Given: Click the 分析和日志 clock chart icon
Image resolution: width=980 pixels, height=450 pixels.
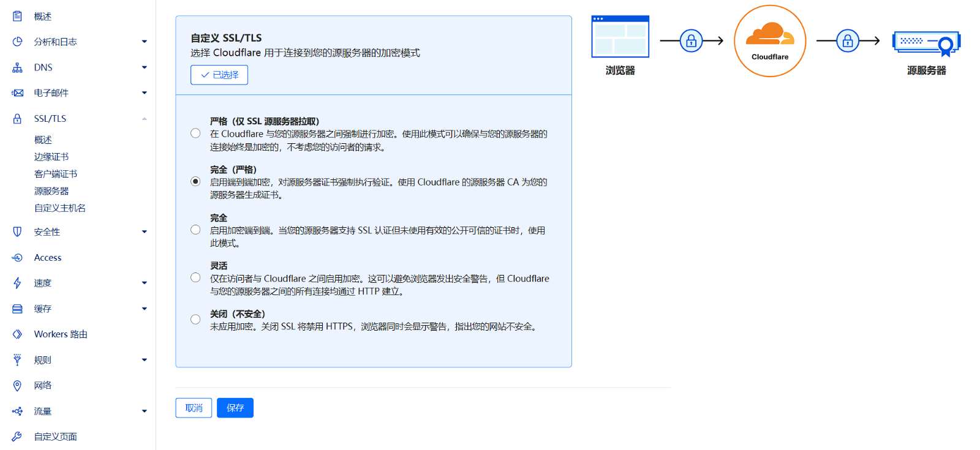Looking at the screenshot, I should point(17,42).
